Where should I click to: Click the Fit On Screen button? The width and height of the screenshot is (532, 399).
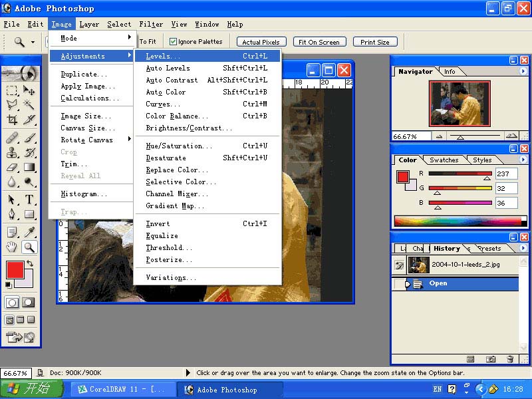pyautogui.click(x=319, y=42)
